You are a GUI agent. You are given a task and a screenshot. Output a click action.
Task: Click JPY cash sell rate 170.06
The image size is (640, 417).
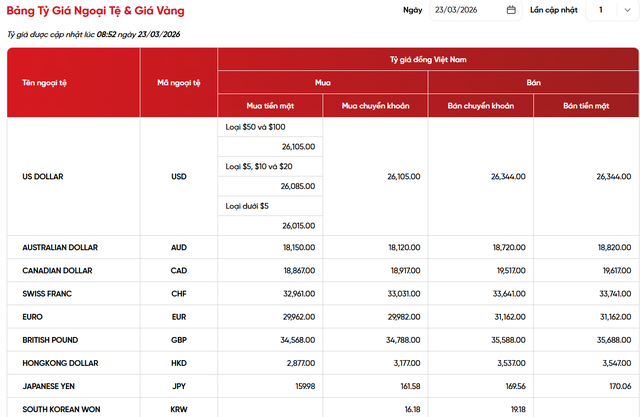[620, 386]
